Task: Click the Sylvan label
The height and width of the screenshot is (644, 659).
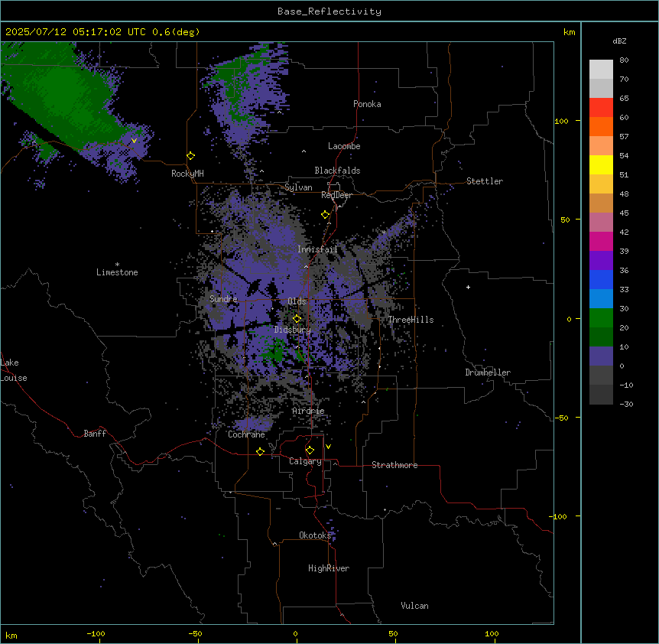Action: pyautogui.click(x=298, y=187)
